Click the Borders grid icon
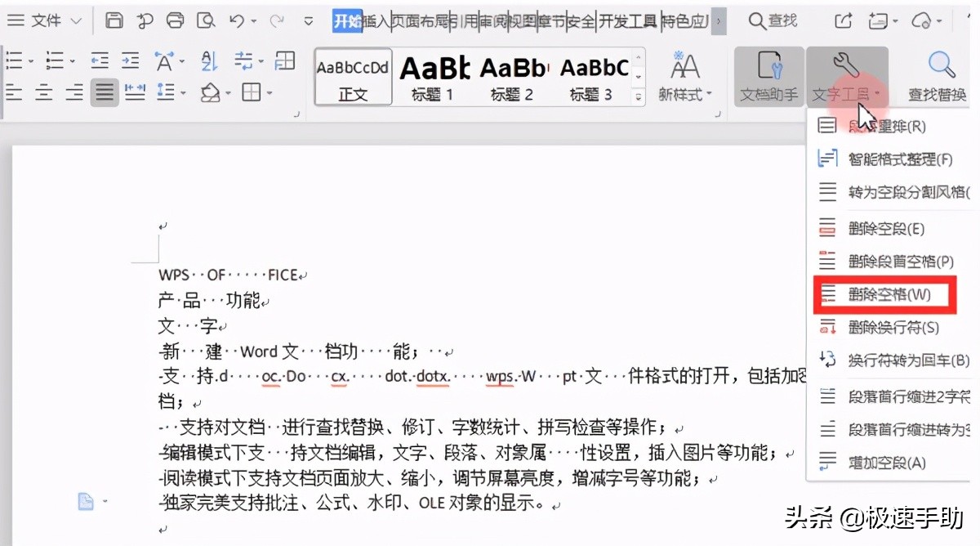Viewport: 980px width, 546px height. [x=252, y=92]
